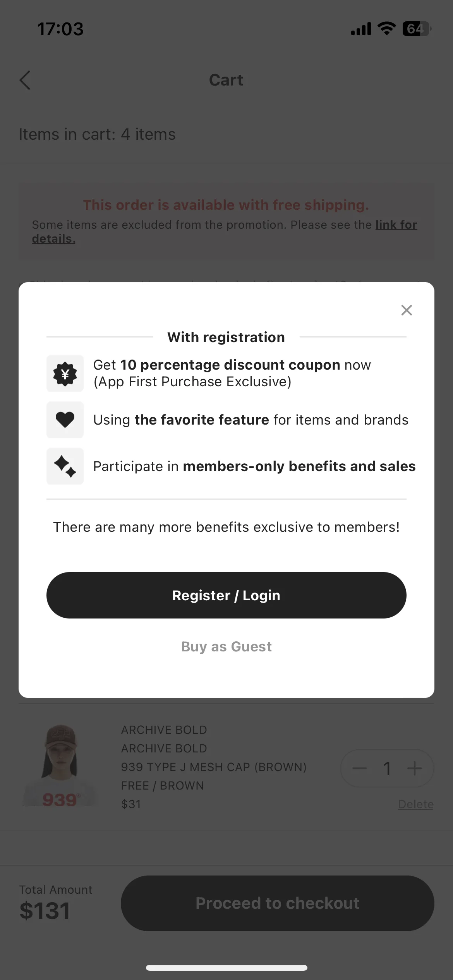Tap the Register / Login button
The width and height of the screenshot is (453, 980).
point(226,595)
